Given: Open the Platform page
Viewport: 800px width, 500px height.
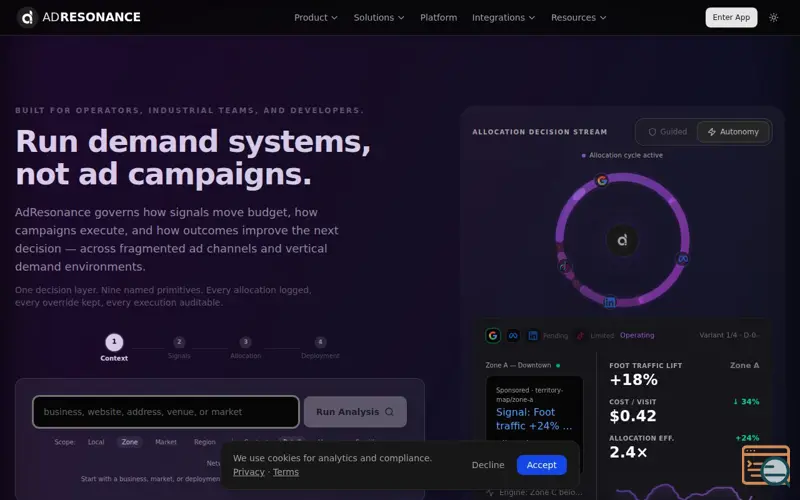Looking at the screenshot, I should coord(439,17).
